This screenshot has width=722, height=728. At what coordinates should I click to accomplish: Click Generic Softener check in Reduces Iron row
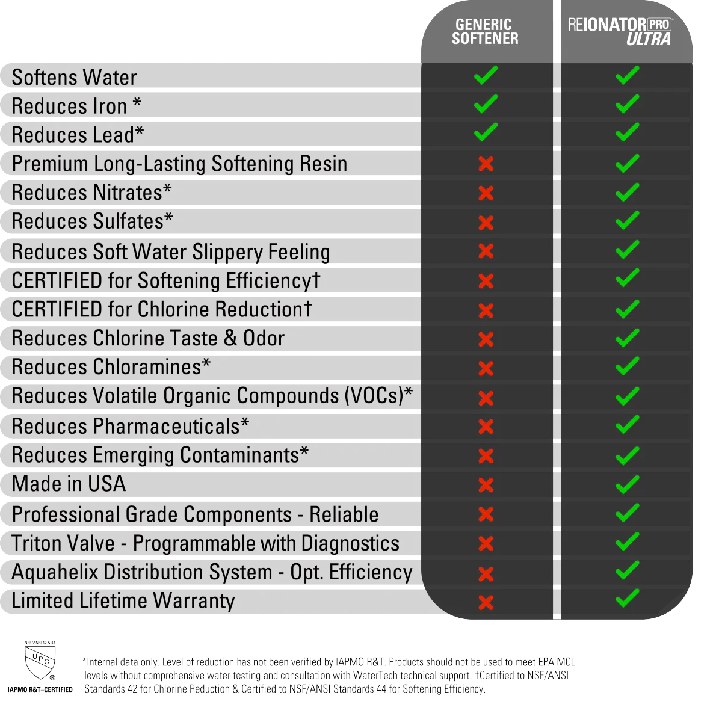click(x=486, y=104)
